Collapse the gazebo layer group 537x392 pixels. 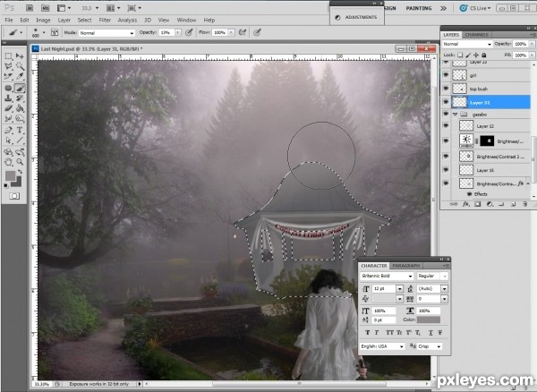[x=455, y=115]
